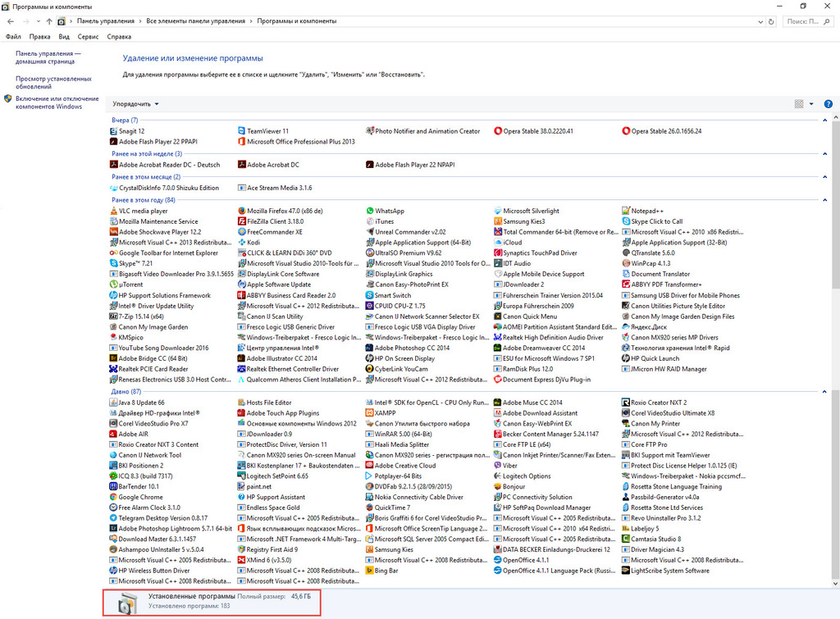This screenshot has height=619, width=840.
Task: Click Панель управления in breadcrumb path
Action: pos(106,21)
